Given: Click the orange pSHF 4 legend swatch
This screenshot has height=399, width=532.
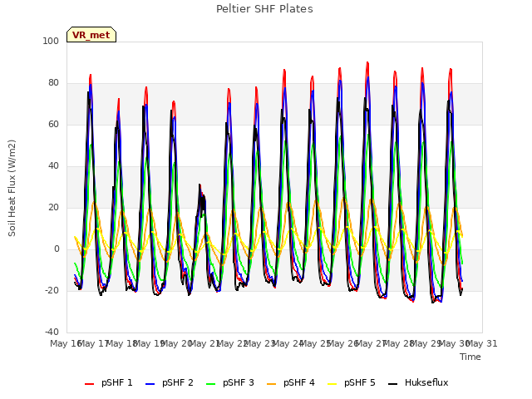Looking at the screenshot, I should pos(272,384).
